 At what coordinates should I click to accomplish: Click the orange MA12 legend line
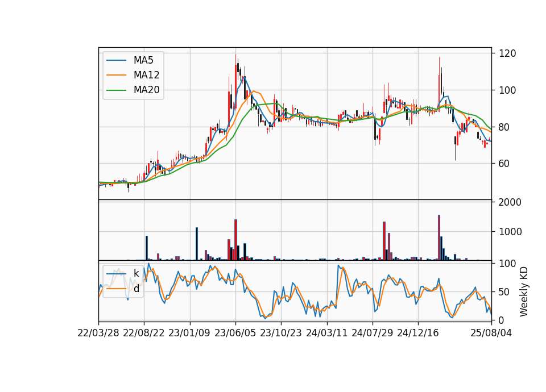point(116,75)
